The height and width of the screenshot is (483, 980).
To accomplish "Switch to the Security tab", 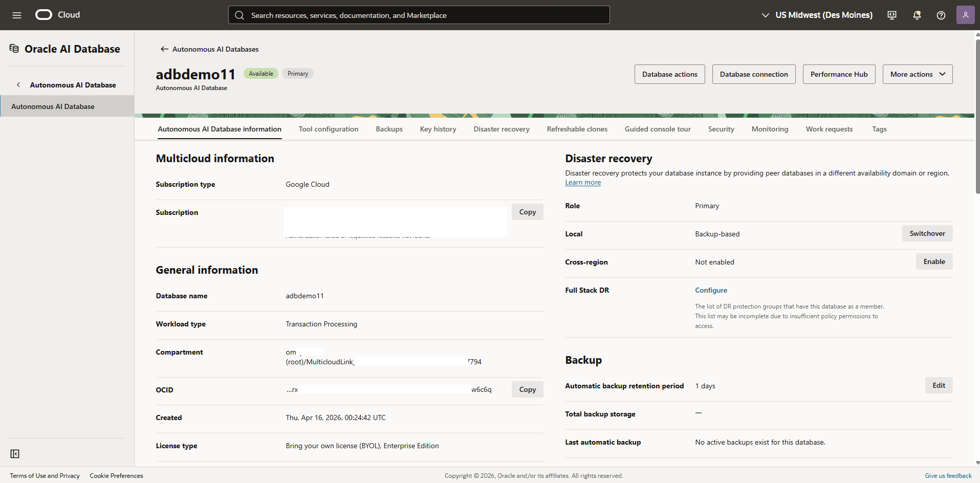I will [721, 129].
